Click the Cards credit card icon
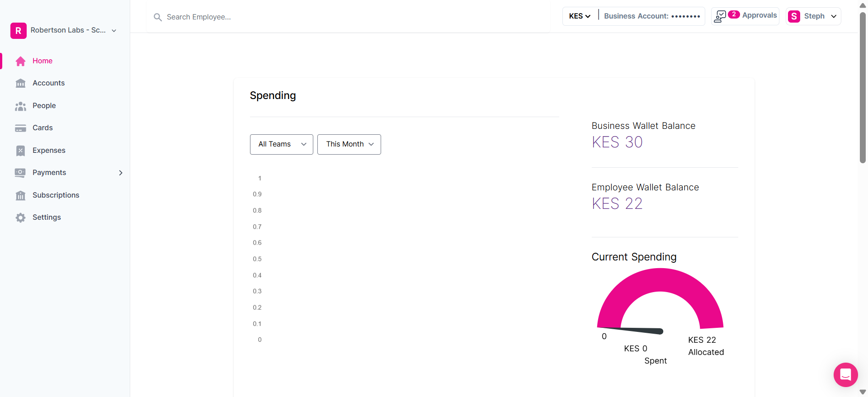This screenshot has height=397, width=868. pyautogui.click(x=20, y=128)
